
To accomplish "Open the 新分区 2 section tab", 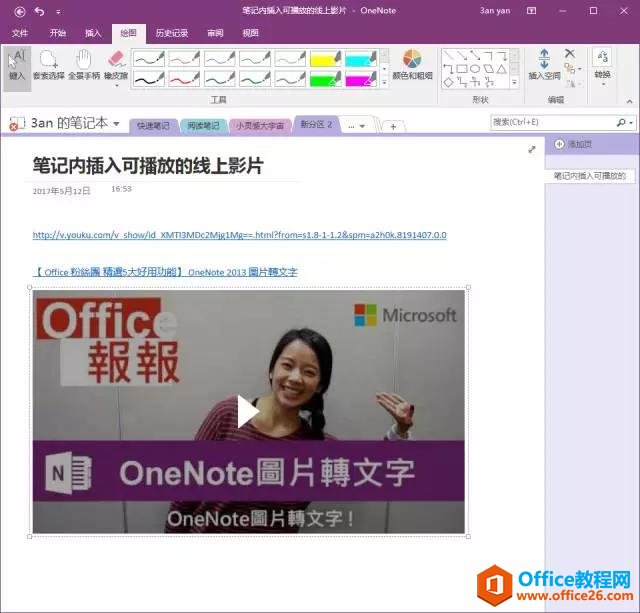I will tap(316, 124).
